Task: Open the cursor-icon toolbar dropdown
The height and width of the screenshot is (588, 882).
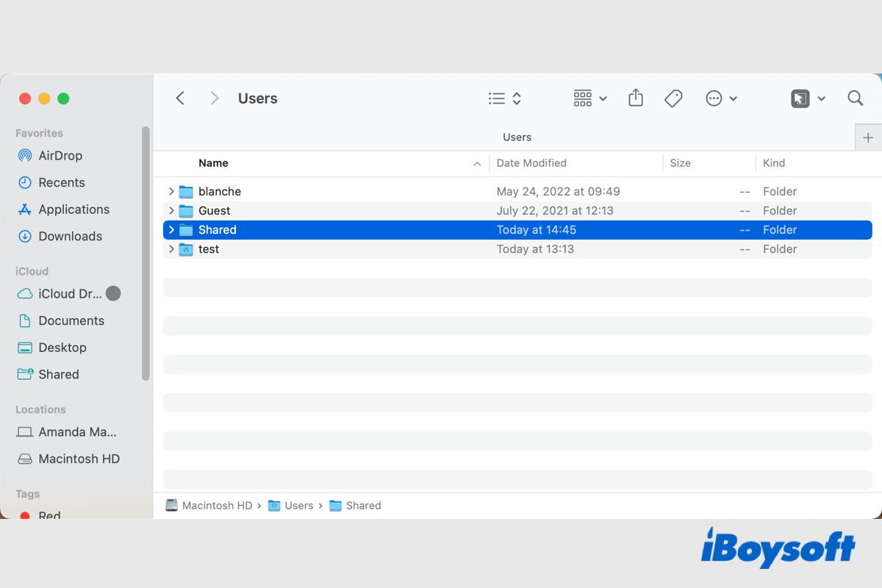Action: coord(808,98)
